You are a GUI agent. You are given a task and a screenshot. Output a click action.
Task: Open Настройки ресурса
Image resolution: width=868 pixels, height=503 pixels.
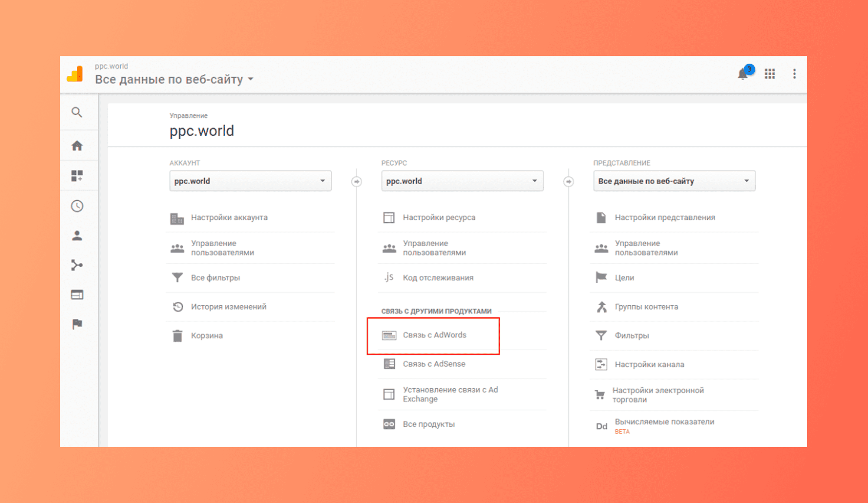(439, 218)
